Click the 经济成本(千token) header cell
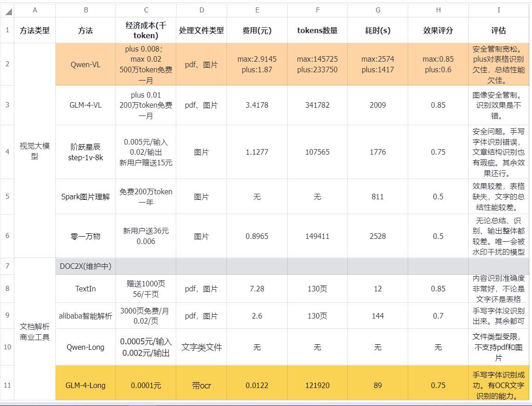This screenshot has height=406, width=532. 146,30
